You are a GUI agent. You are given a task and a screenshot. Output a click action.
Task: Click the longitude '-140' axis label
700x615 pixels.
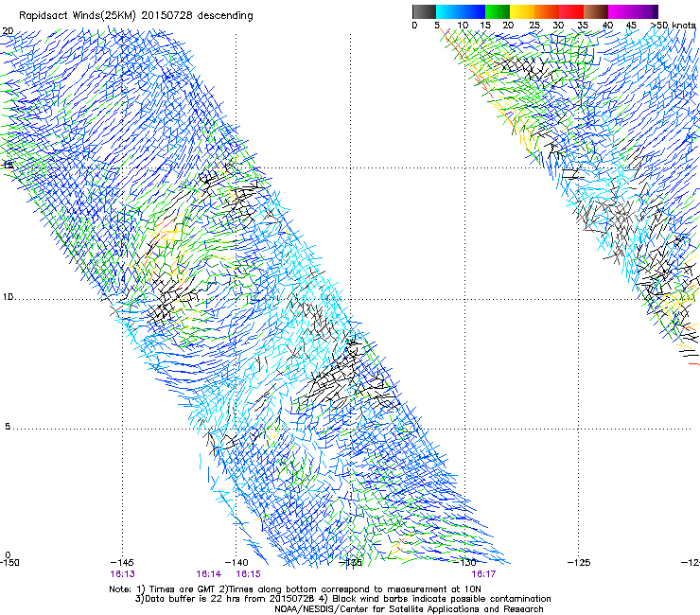tap(236, 563)
